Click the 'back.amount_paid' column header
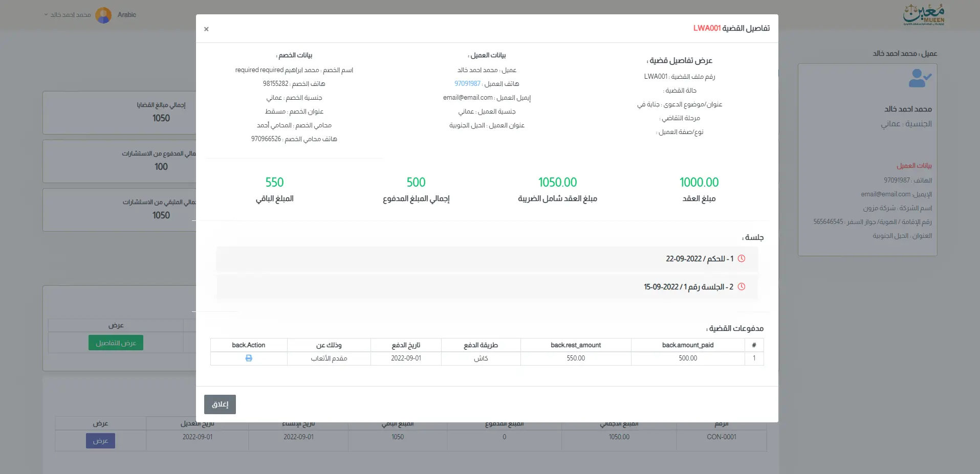 pyautogui.click(x=687, y=345)
